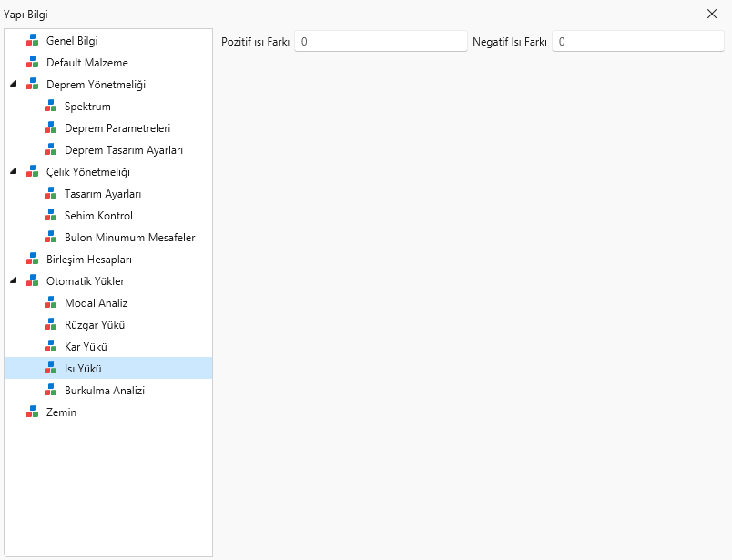
Task: Click the Negatif Isı Farkı input
Action: [637, 42]
